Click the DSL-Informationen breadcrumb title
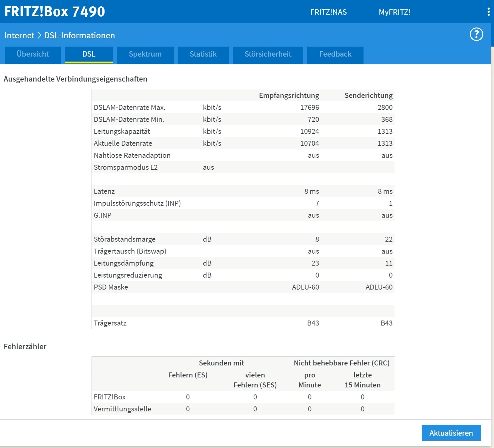The image size is (494, 448). click(x=80, y=35)
